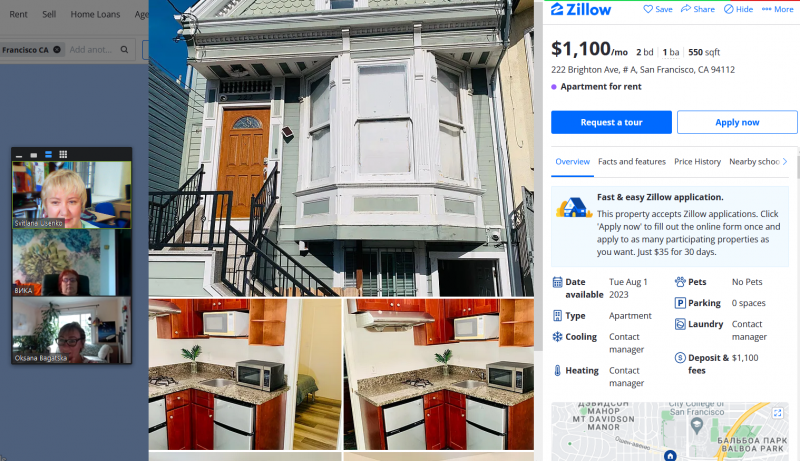Click the Request a tour button

coord(611,122)
